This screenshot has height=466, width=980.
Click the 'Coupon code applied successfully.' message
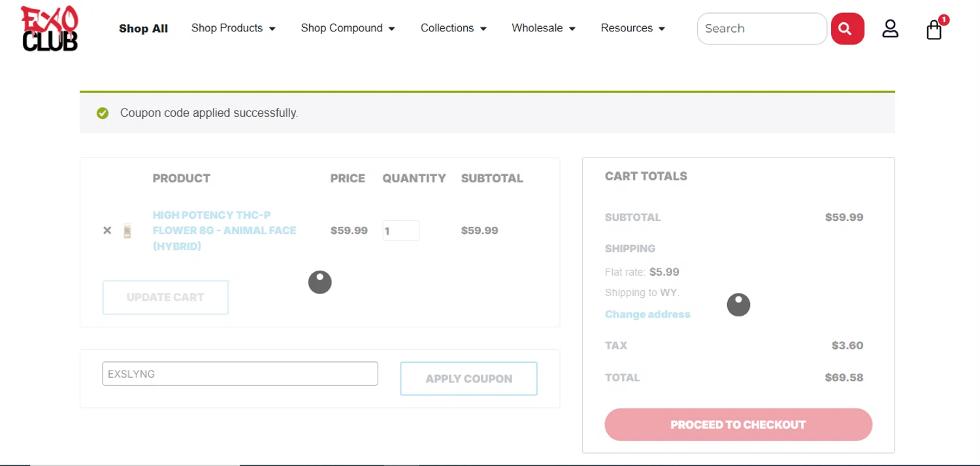click(x=209, y=113)
